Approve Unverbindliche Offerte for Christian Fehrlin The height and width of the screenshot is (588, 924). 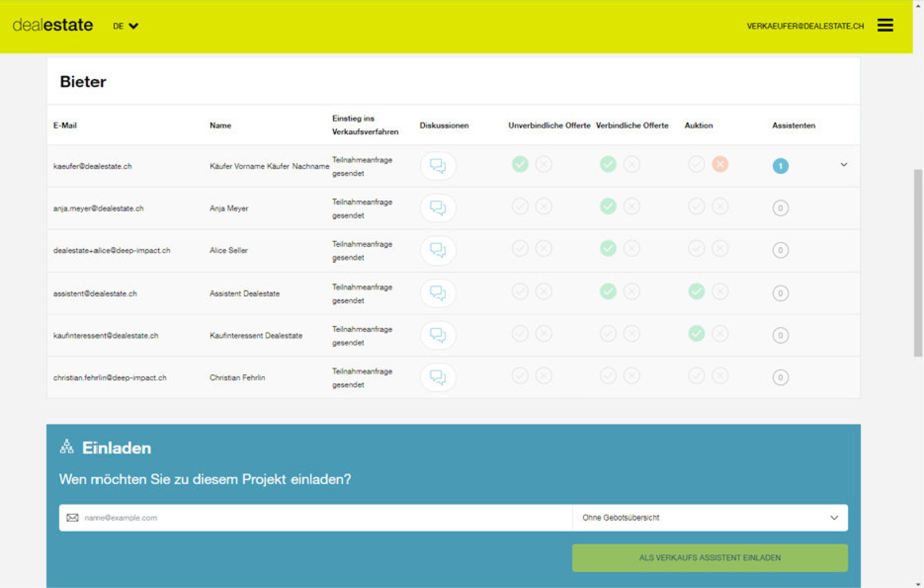tap(520, 376)
